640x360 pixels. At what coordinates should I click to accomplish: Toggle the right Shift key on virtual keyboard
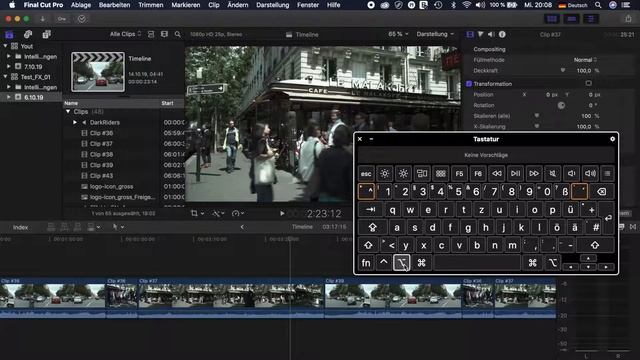pyautogui.click(x=595, y=245)
